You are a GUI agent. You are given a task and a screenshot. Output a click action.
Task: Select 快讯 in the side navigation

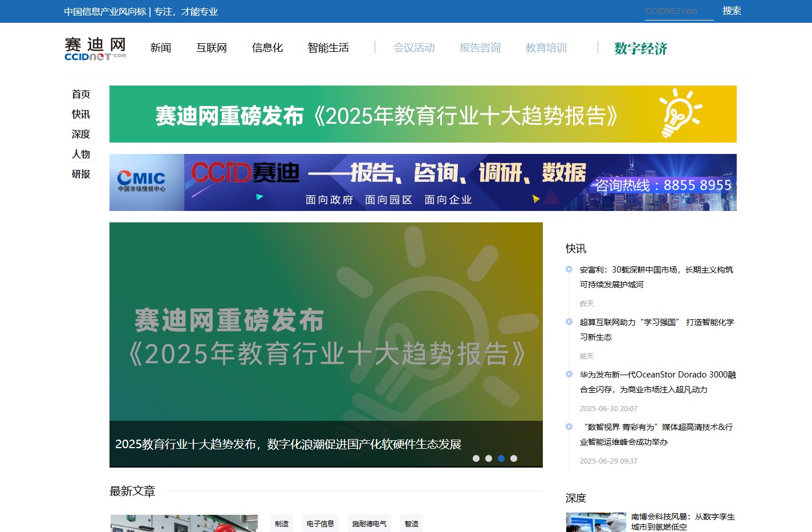(81, 114)
